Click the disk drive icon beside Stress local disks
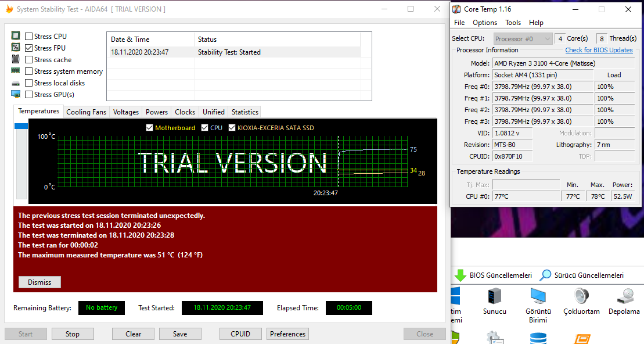The height and width of the screenshot is (344, 644). [x=16, y=83]
